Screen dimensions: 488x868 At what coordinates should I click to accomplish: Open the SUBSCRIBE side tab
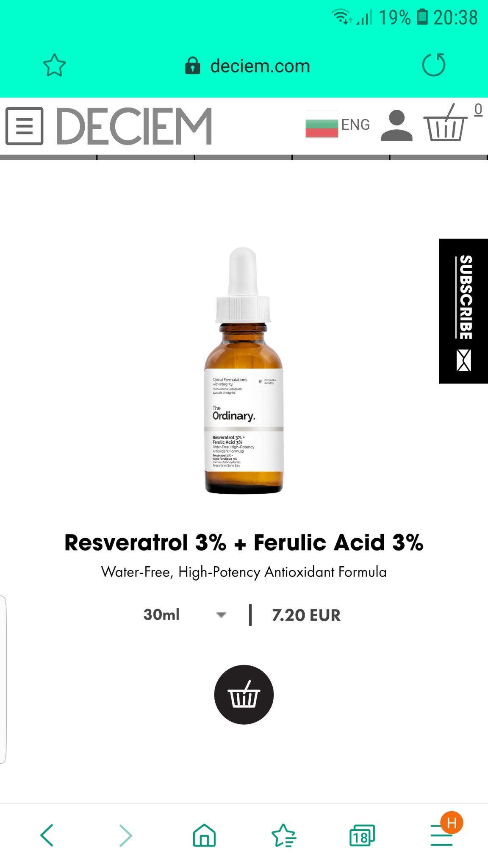[463, 311]
